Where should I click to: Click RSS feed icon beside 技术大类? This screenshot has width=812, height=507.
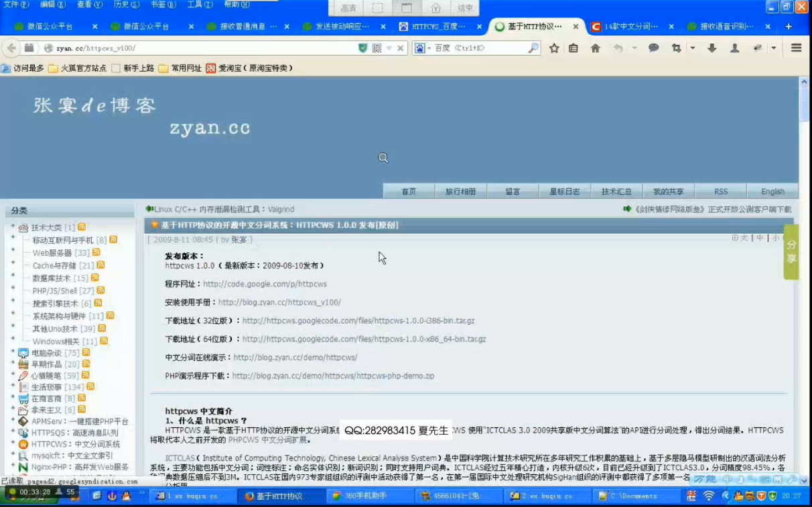point(82,227)
